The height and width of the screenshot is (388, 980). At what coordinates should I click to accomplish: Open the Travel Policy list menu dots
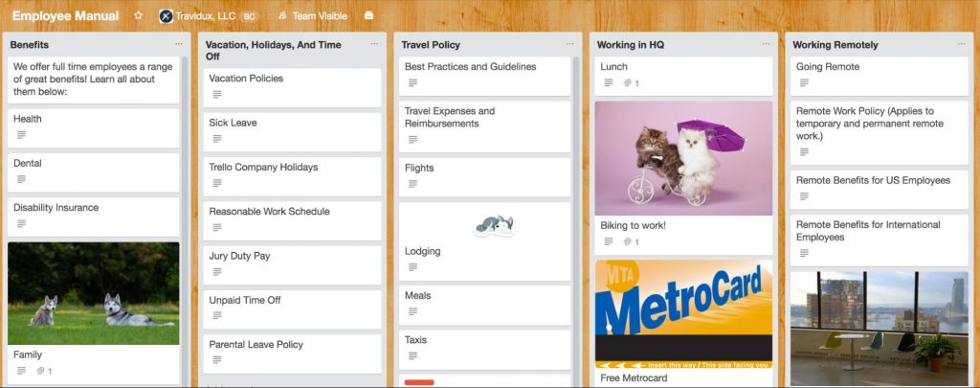point(570,44)
